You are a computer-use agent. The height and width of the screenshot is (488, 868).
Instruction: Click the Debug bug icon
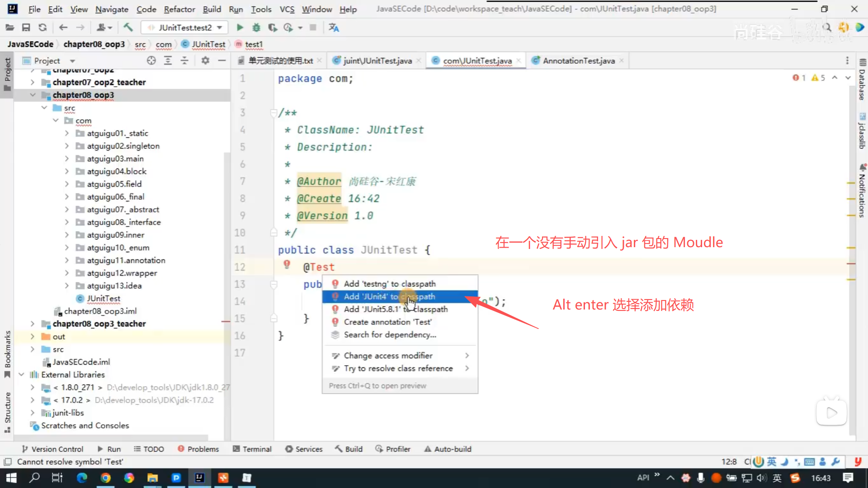click(x=256, y=28)
